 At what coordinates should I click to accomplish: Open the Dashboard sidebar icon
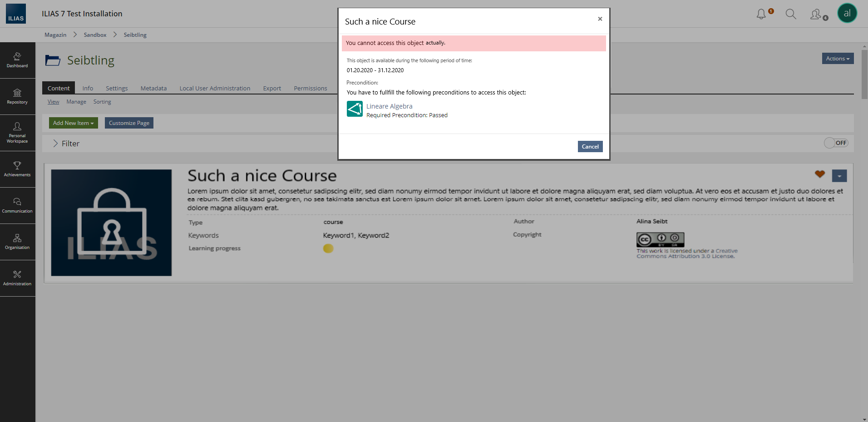pos(17,60)
